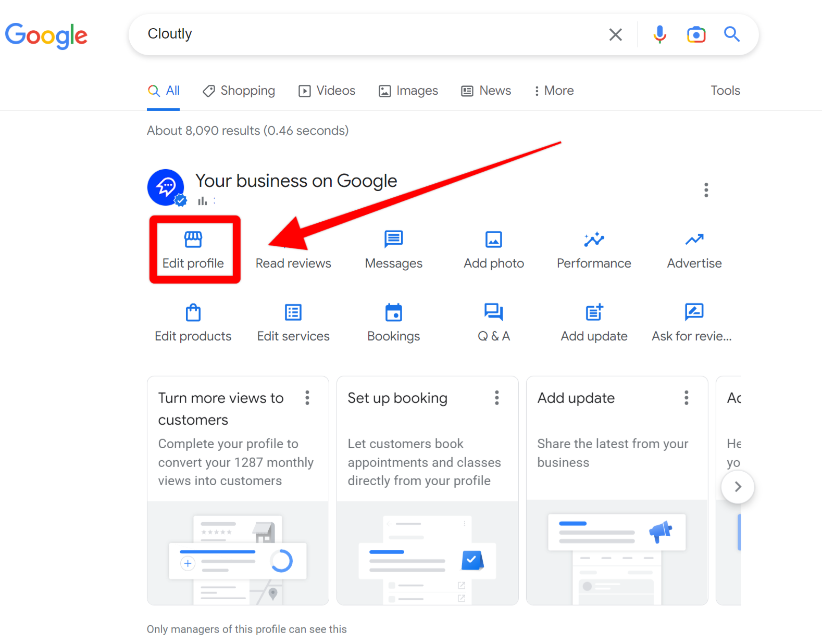
Task: Open the Performance sparkle chart icon
Action: coord(594,239)
